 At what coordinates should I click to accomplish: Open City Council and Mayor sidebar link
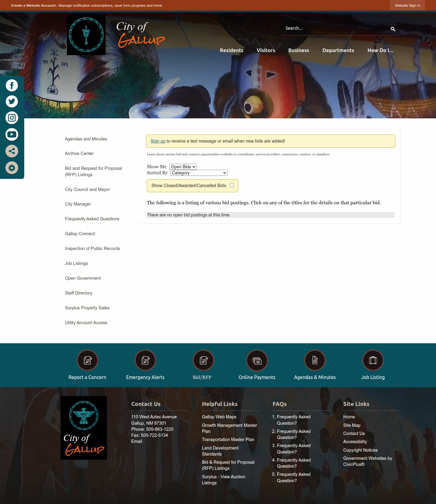point(88,189)
